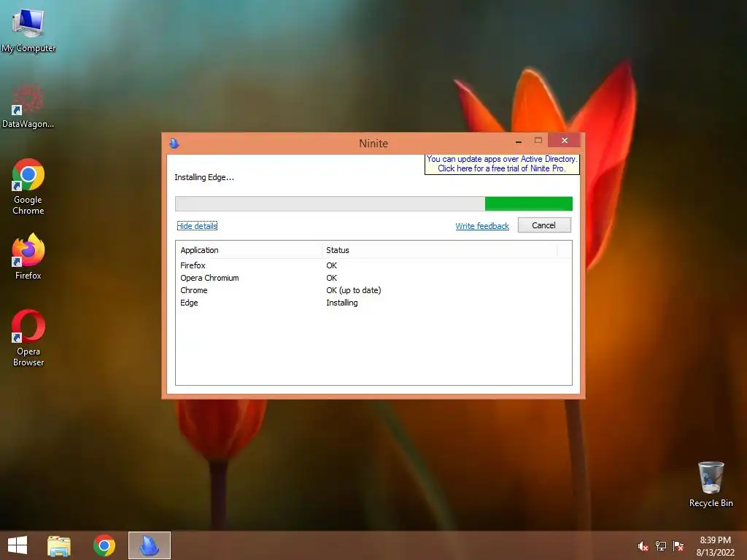The image size is (747, 560).
Task: Select the Edge application row
Action: [373, 303]
